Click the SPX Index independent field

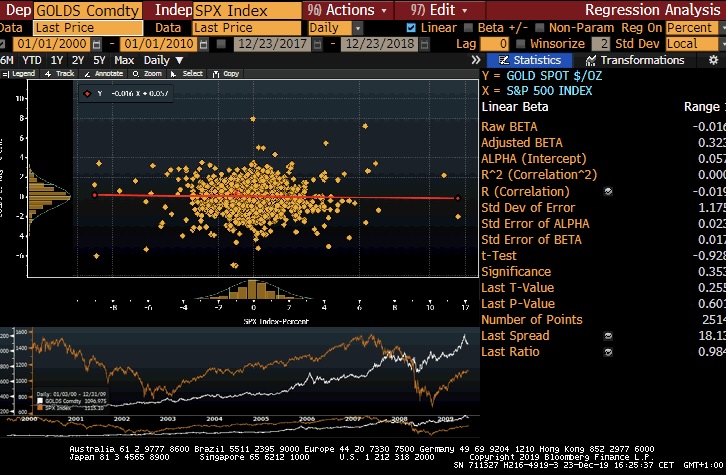[247, 11]
